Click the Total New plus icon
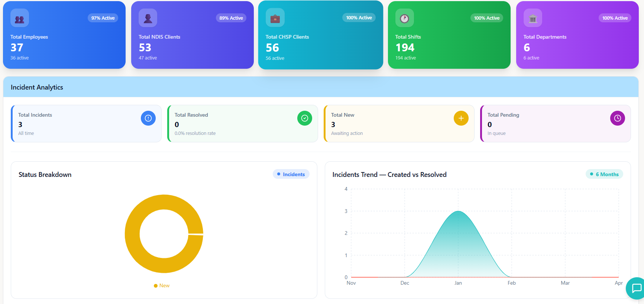644x304 pixels. coord(461,118)
